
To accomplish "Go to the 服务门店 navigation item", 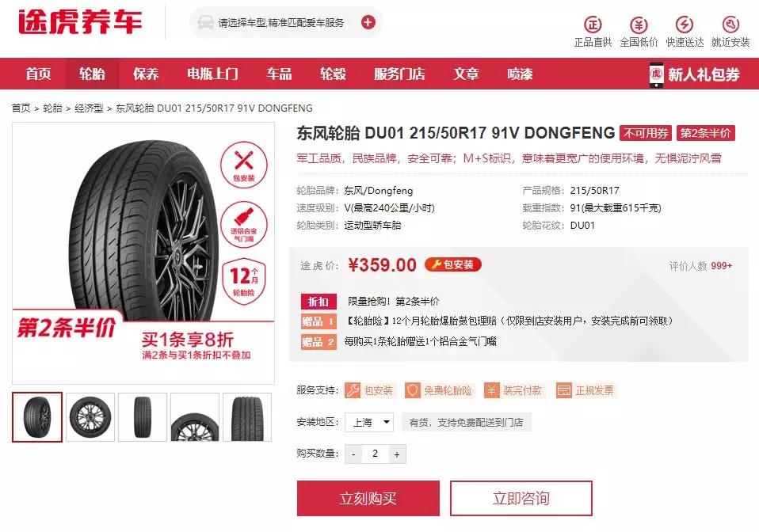I will click(399, 74).
